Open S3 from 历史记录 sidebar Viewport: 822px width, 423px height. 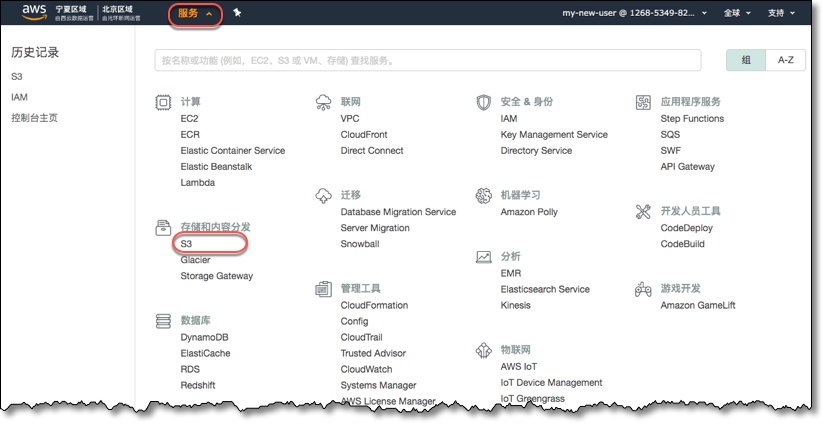17,77
